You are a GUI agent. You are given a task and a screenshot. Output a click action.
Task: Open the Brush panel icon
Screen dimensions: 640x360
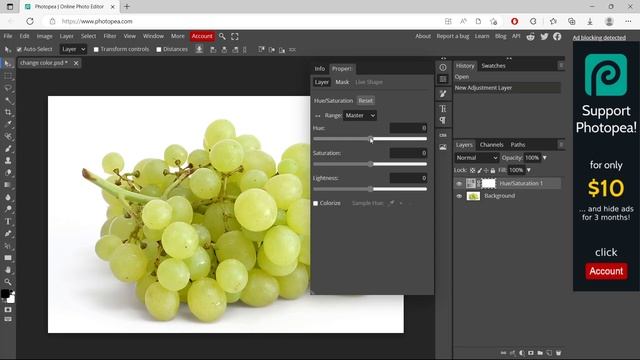pos(443,94)
